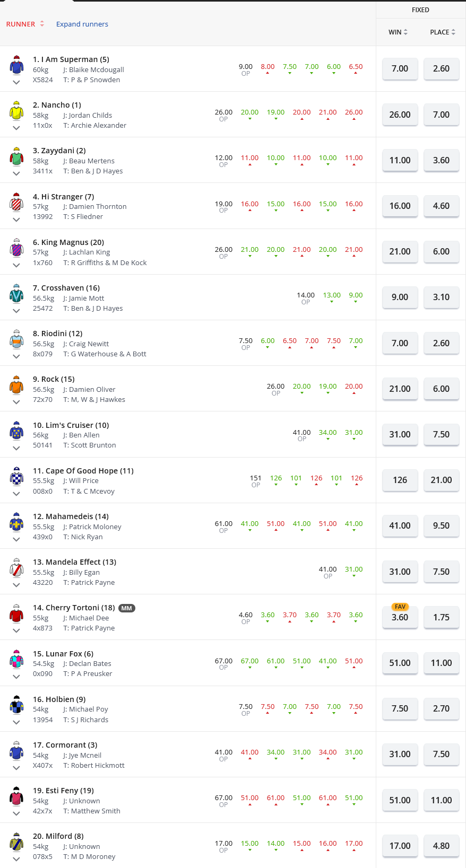Select Crosshaven win odds 9.00
466x868 pixels.
click(400, 297)
